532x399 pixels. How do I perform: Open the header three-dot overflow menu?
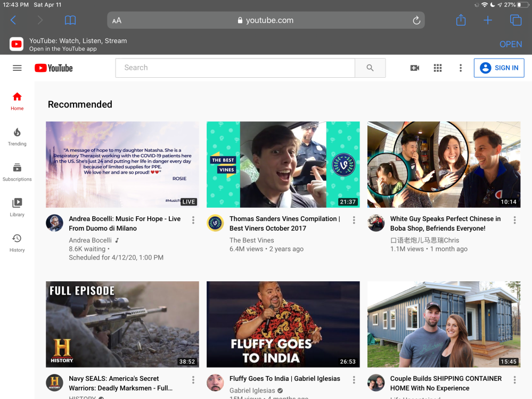(x=460, y=68)
